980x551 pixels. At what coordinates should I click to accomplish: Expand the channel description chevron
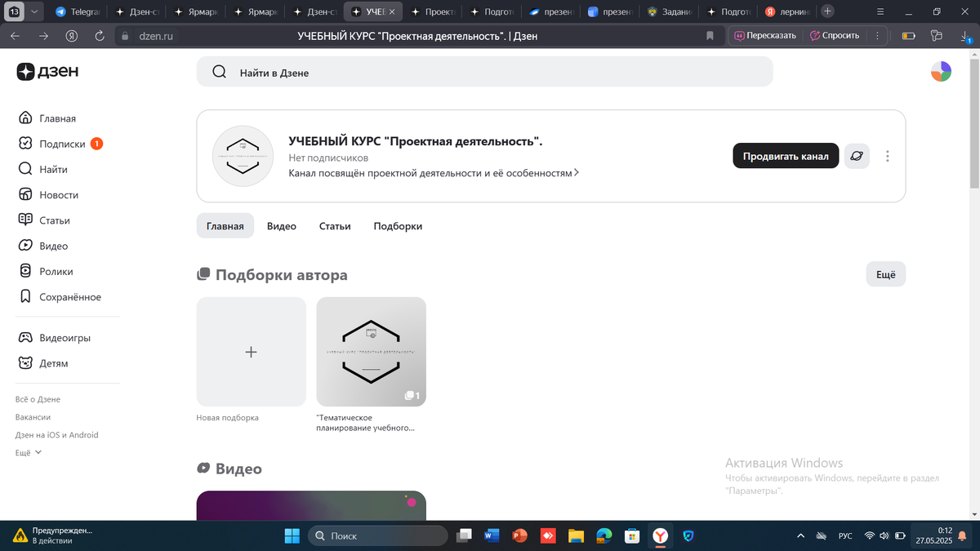coord(577,173)
